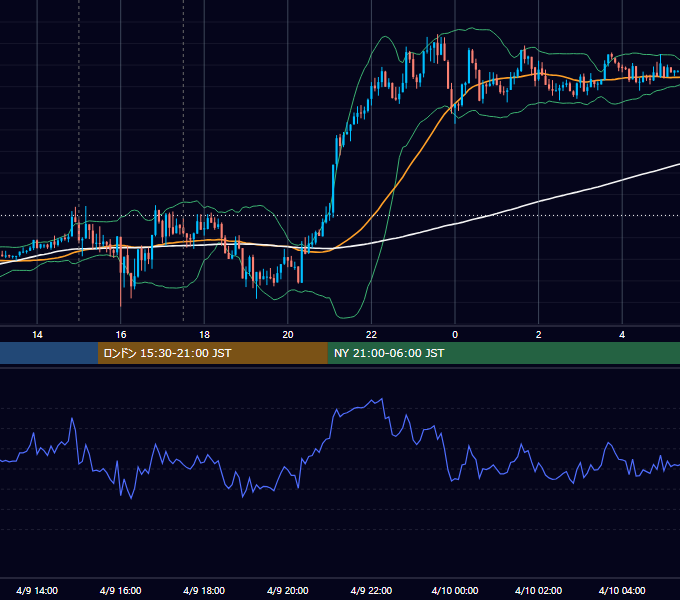
Task: Click hour label 2 on price chart axis
Action: (x=539, y=335)
